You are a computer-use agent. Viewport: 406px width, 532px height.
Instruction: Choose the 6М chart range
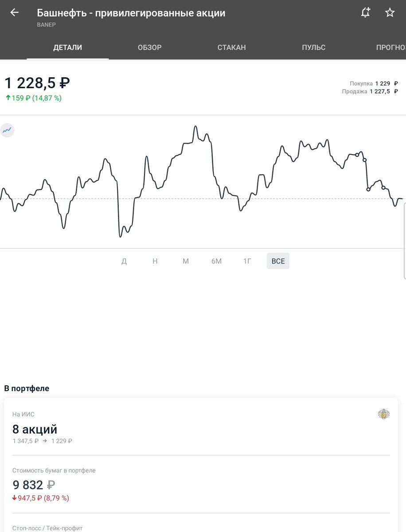point(216,261)
